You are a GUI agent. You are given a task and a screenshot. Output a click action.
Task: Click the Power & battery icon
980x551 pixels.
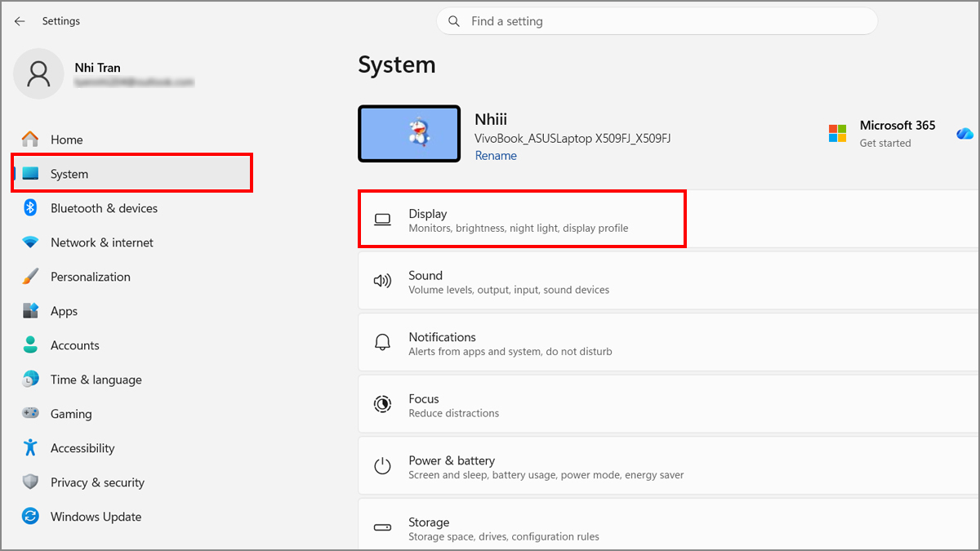(x=382, y=466)
